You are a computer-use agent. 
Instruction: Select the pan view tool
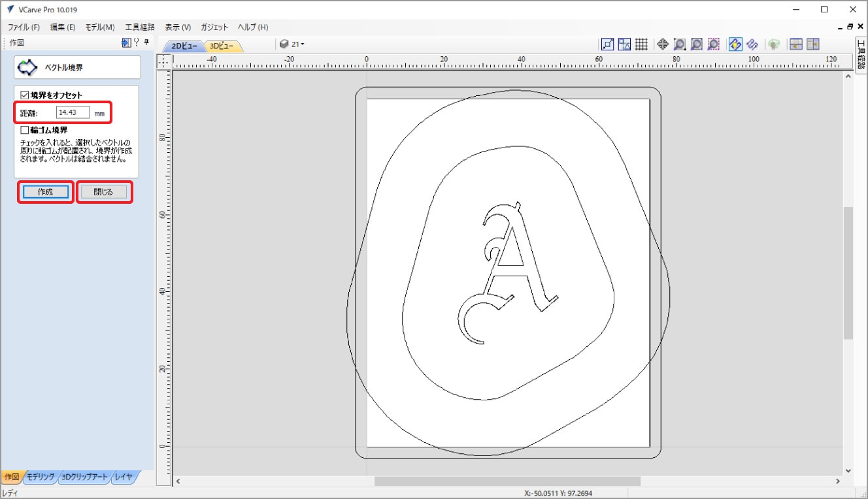pyautogui.click(x=662, y=44)
